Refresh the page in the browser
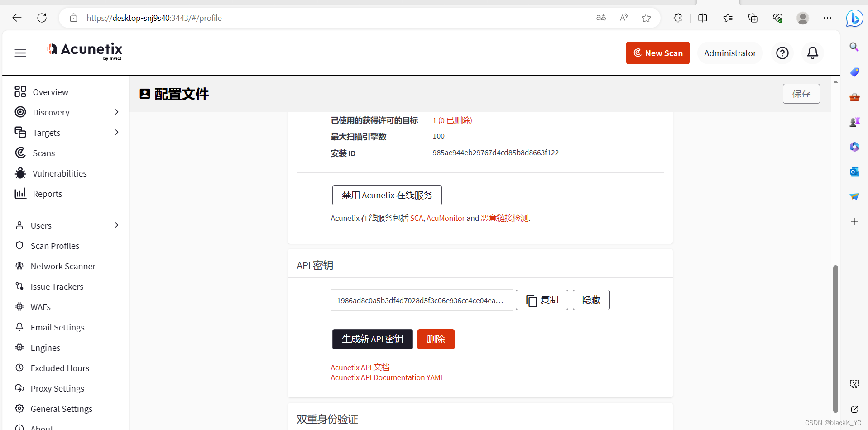Screen dimensions: 868x430 coord(42,18)
